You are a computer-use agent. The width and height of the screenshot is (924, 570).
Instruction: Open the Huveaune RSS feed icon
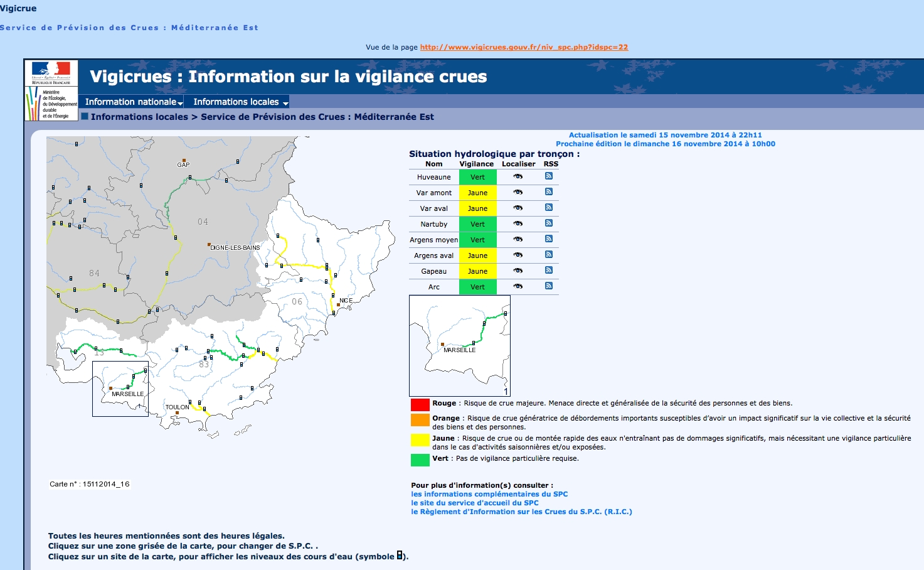549,176
